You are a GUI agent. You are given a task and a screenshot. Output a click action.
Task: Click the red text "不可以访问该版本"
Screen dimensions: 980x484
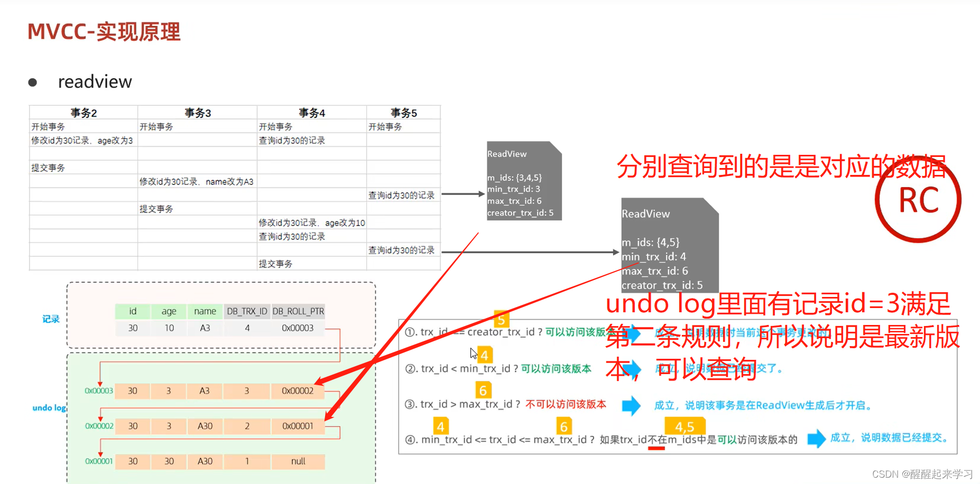click(566, 404)
